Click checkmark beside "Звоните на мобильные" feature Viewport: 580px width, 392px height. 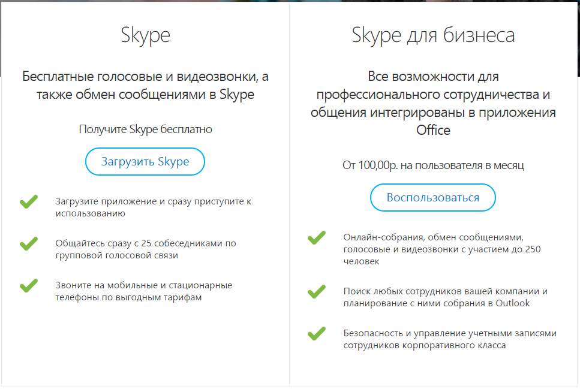(x=28, y=286)
